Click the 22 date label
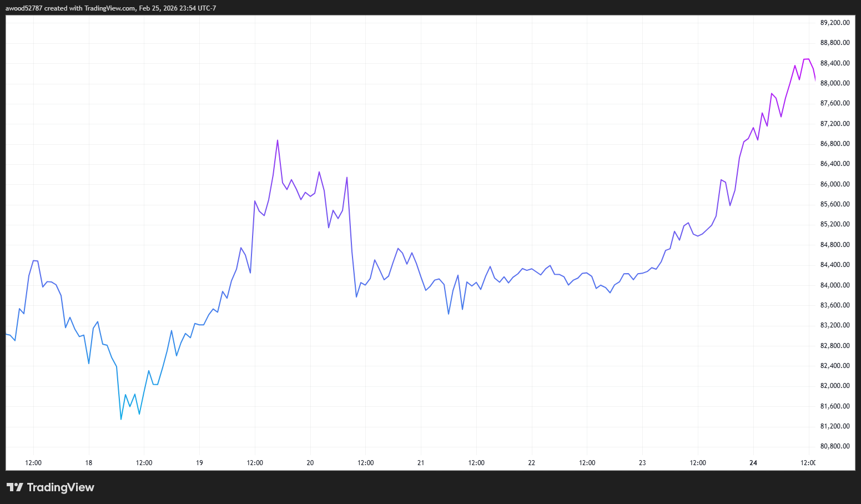The height and width of the screenshot is (504, 861). [x=531, y=462]
